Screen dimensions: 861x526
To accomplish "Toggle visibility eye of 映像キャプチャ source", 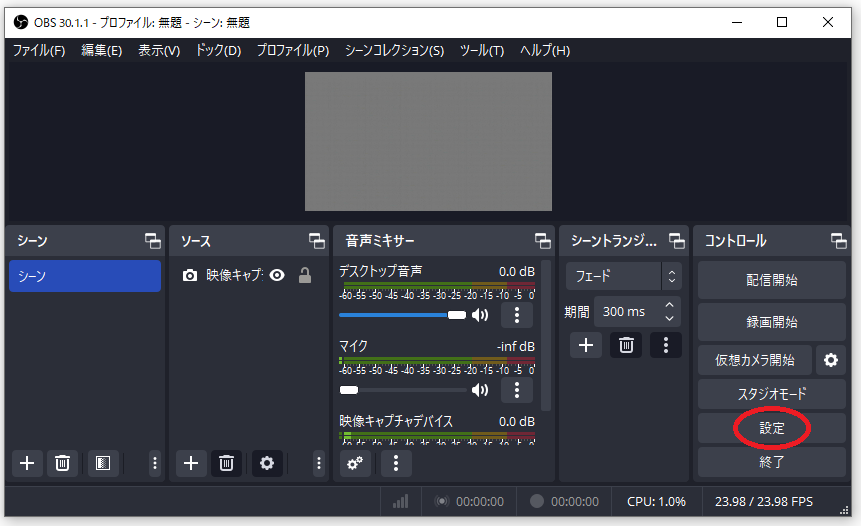I will [x=277, y=275].
